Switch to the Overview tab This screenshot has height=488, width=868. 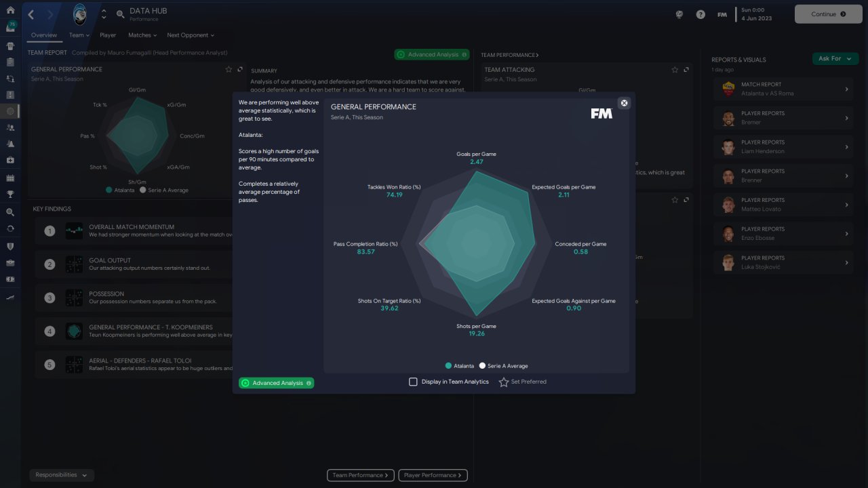44,35
